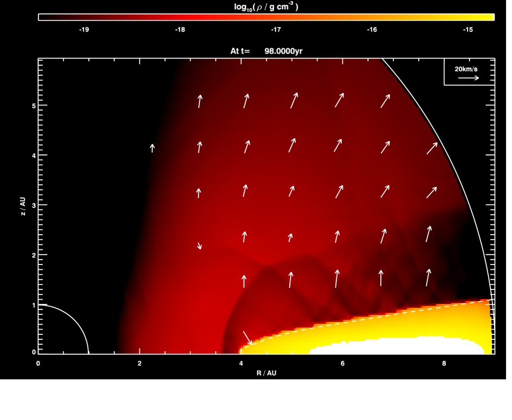This screenshot has height=420, width=512.
Task: Click the 20km/s velocity scale arrow
Action: 469,78
